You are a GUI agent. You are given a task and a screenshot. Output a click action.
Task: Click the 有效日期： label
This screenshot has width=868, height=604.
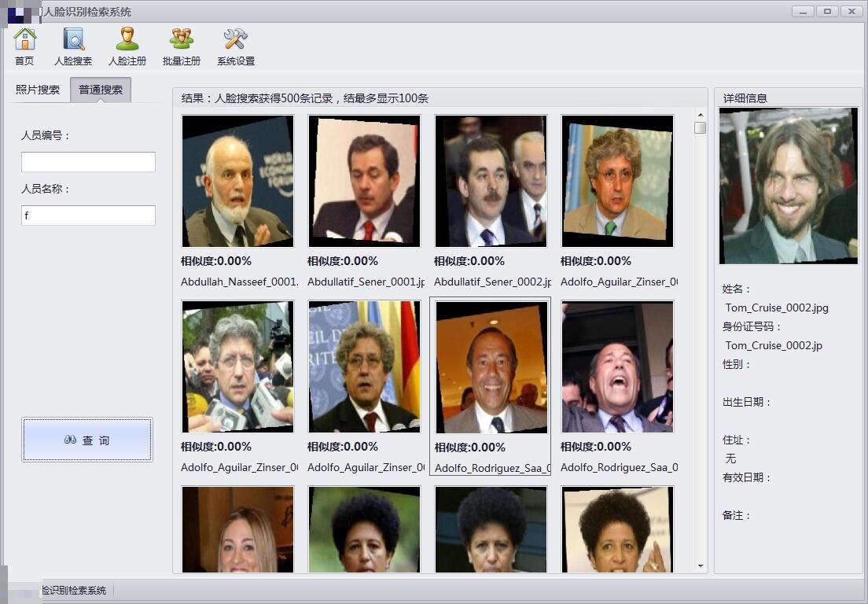[748, 477]
